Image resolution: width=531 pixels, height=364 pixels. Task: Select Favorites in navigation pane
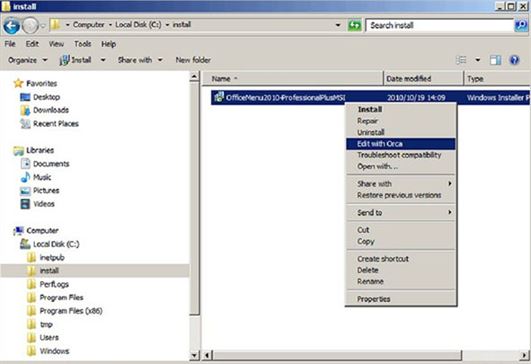tap(42, 83)
